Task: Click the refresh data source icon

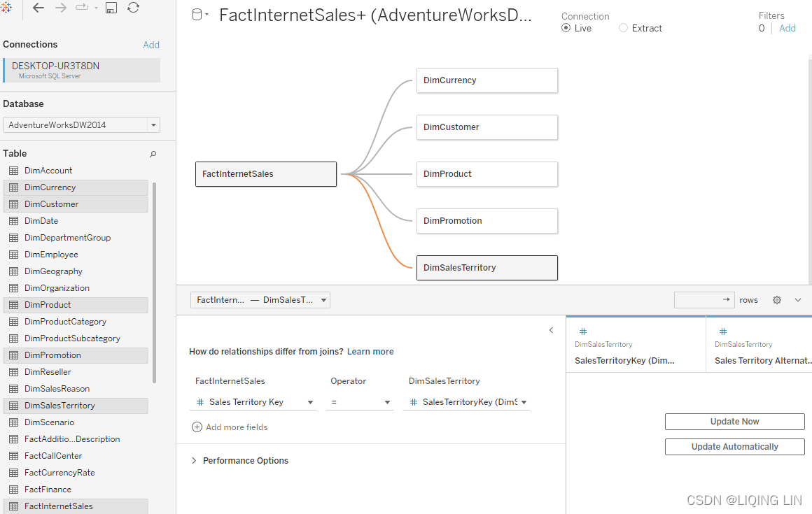Action: (x=133, y=8)
